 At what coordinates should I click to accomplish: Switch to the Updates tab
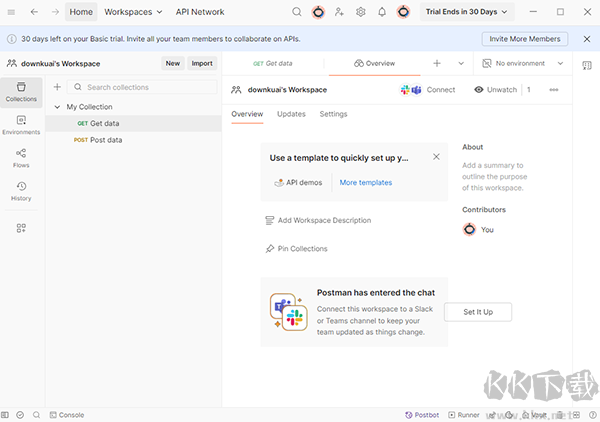coord(291,114)
